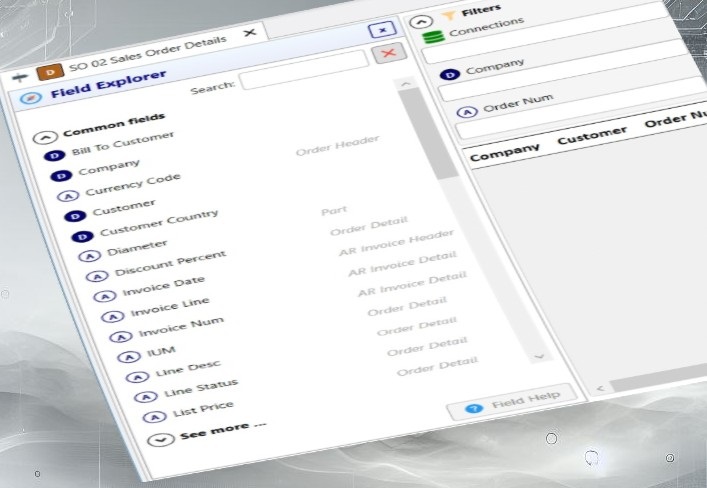707x488 pixels.
Task: Click the D icon beside Company filter
Action: tap(450, 74)
